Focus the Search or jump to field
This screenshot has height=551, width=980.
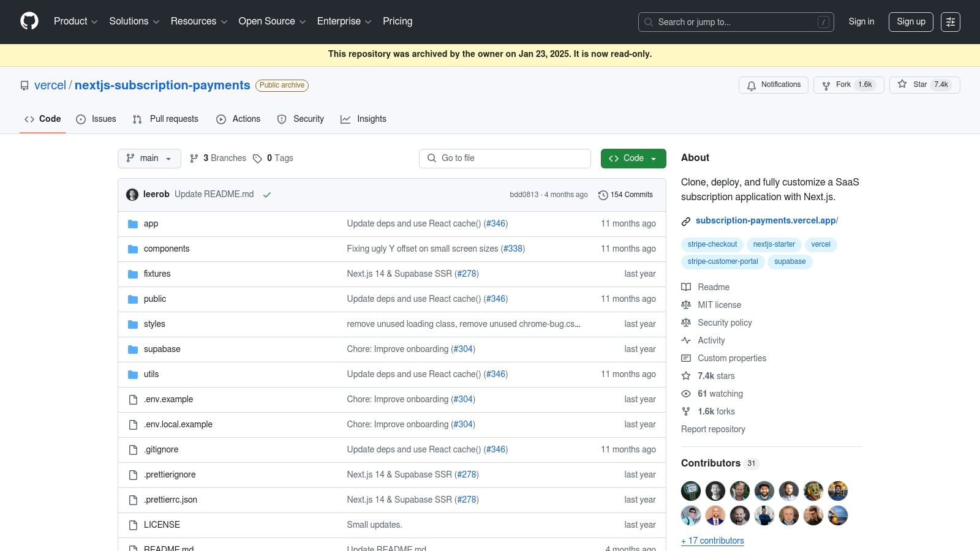[736, 22]
